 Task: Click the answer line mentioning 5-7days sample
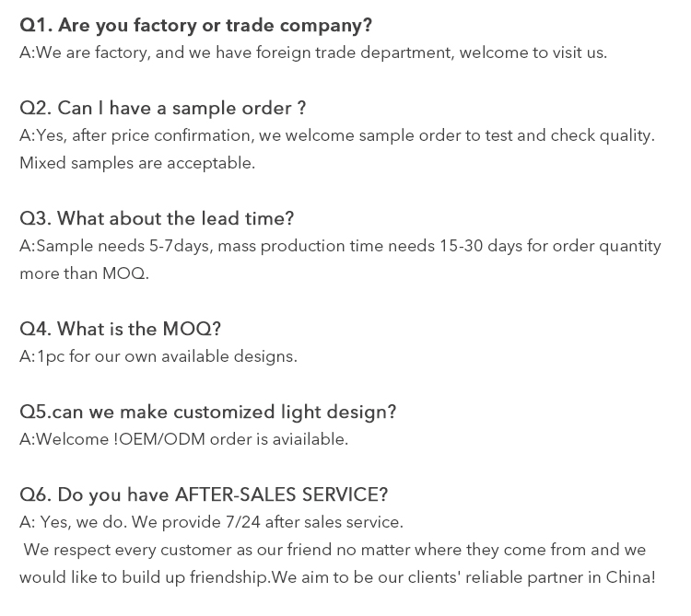[340, 246]
